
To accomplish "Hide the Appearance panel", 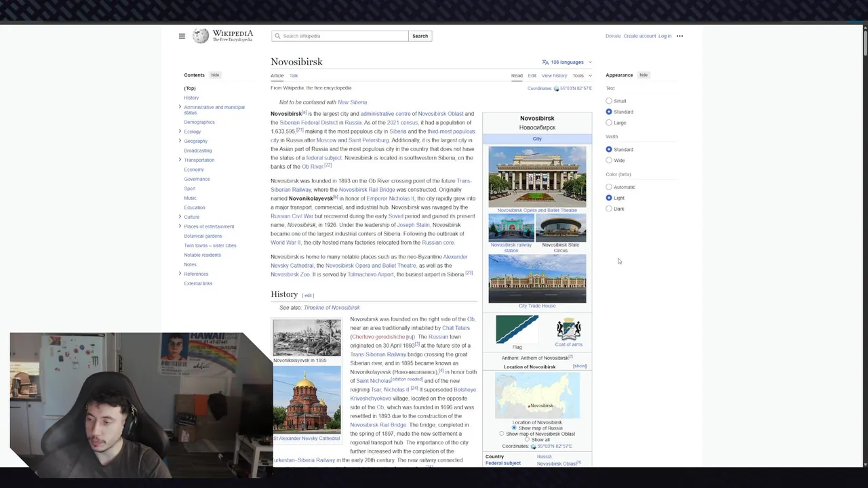I will [x=644, y=75].
